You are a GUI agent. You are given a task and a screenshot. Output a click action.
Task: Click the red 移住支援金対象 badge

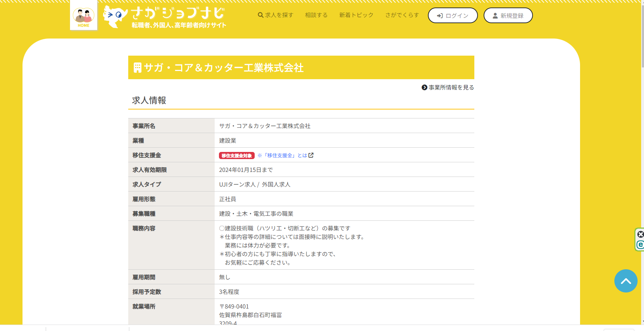pyautogui.click(x=237, y=156)
